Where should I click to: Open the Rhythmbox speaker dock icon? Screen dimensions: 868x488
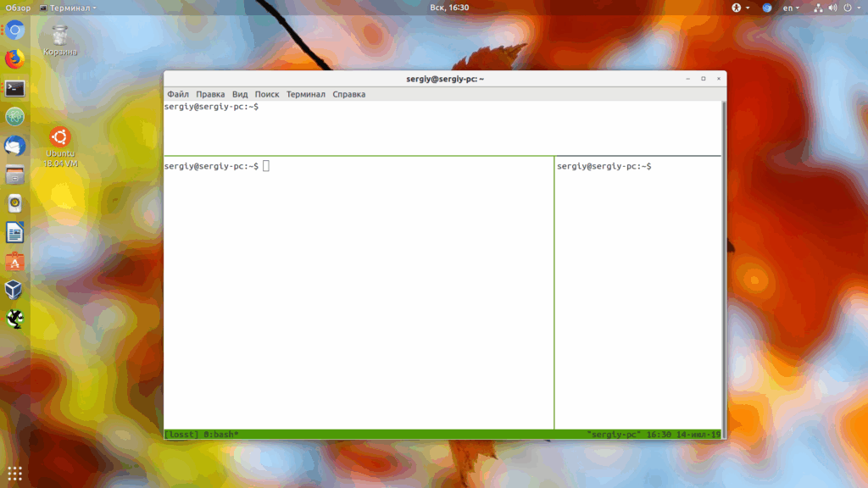15,204
